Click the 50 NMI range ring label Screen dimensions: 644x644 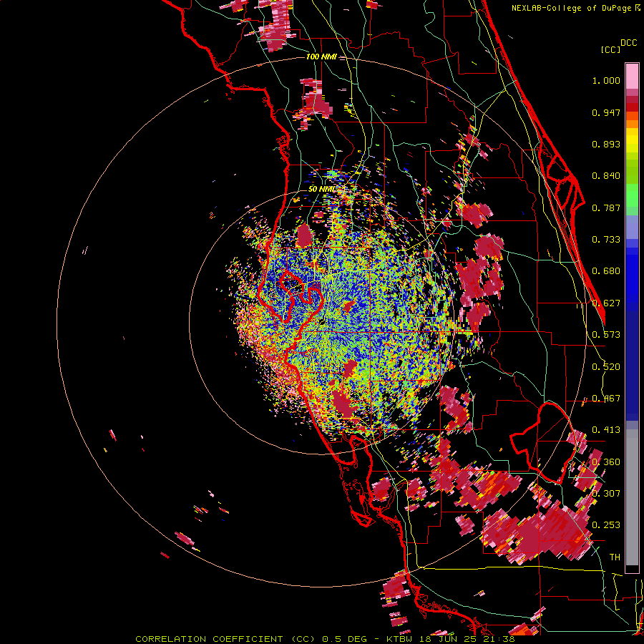[321, 189]
